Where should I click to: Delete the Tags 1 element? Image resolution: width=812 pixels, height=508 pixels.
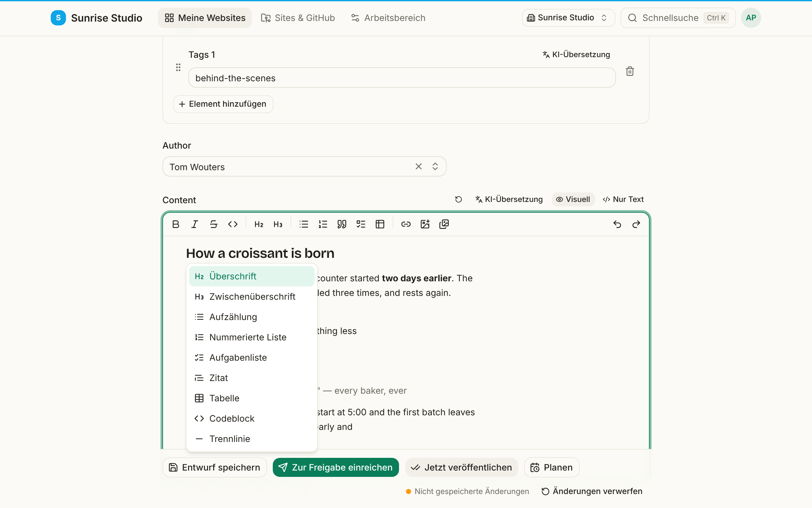[630, 71]
